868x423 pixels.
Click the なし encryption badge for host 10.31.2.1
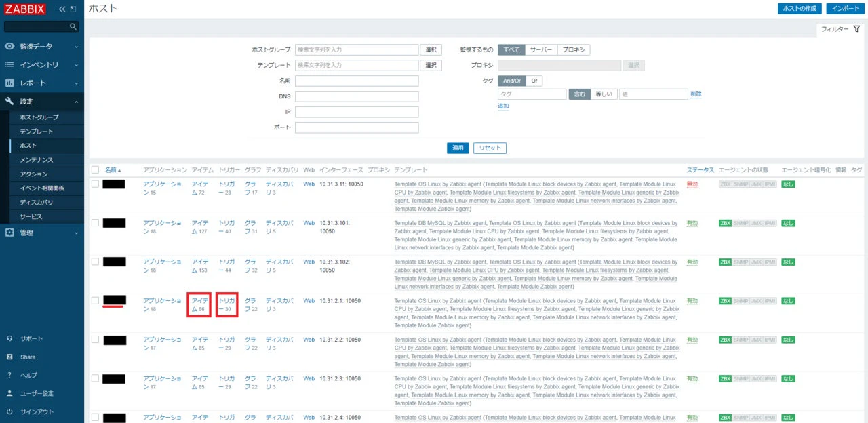pyautogui.click(x=788, y=301)
